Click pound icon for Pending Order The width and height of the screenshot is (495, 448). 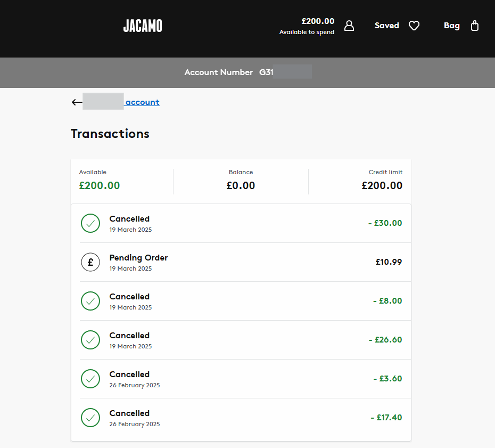[90, 262]
